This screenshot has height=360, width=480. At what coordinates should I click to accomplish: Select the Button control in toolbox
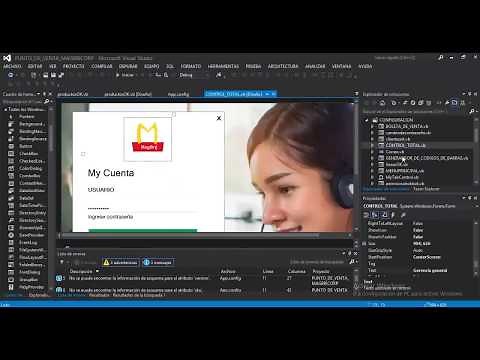27,146
